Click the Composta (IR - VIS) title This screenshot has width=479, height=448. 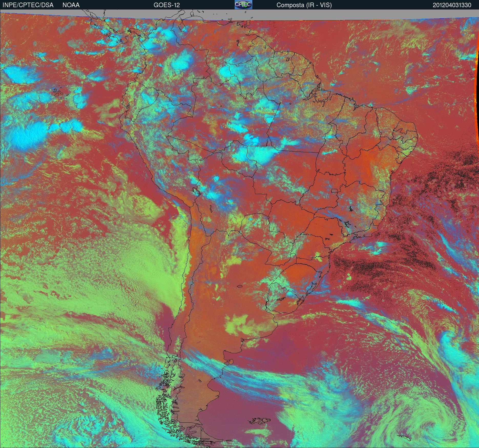point(304,5)
